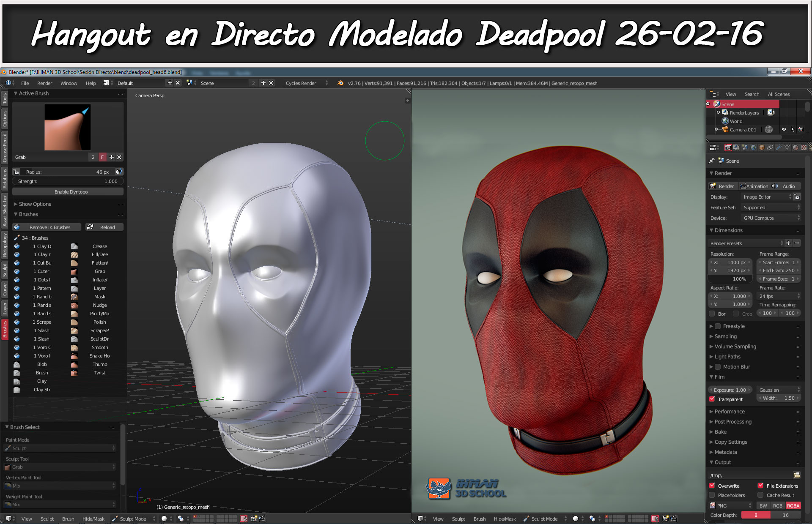Toggle Camera.001 visibility eye icon
Screen dimensions: 812x524
(x=784, y=130)
